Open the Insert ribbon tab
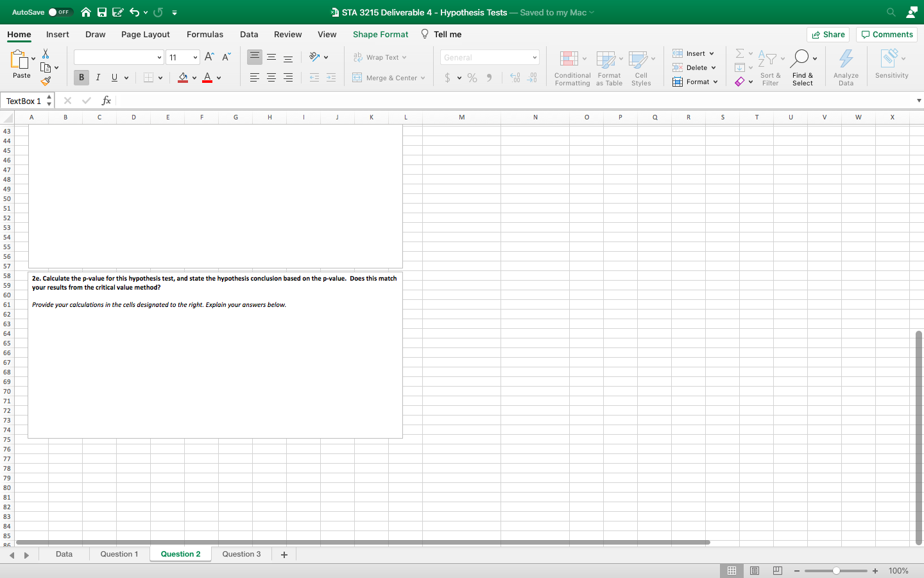The height and width of the screenshot is (578, 924). [58, 34]
